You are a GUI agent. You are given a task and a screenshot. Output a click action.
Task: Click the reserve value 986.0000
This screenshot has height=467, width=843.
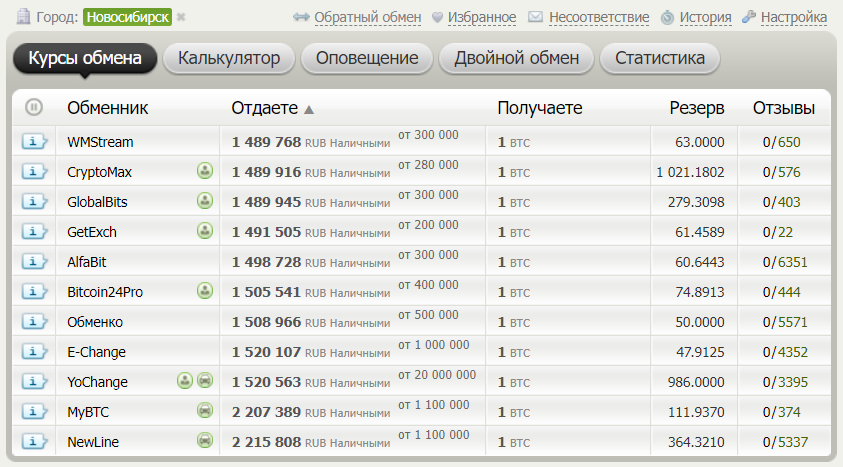[x=696, y=382]
